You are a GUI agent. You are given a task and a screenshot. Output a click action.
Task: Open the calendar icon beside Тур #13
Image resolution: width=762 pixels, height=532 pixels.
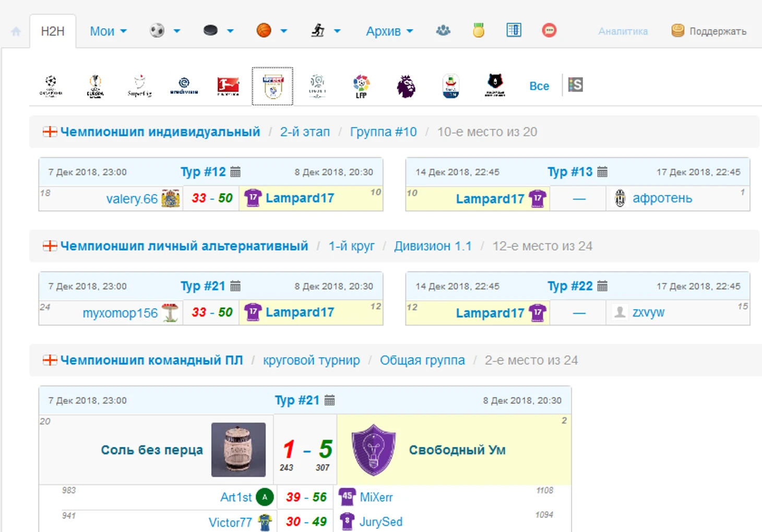[x=602, y=172]
